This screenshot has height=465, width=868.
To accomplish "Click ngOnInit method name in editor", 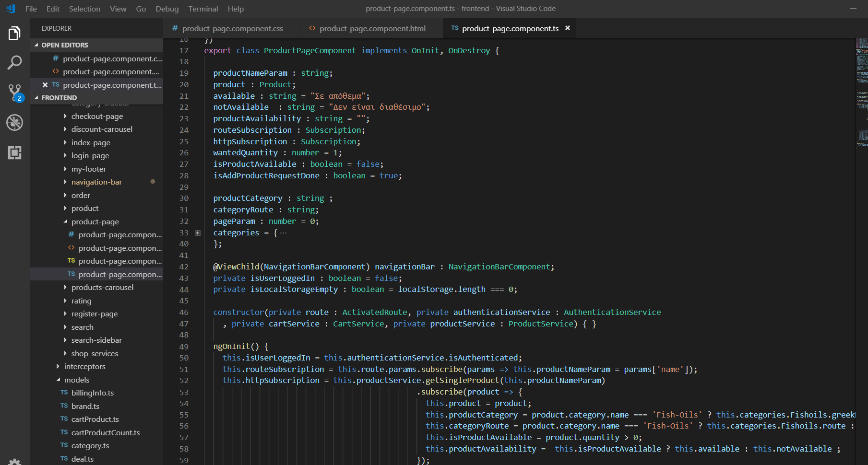I will tap(231, 346).
